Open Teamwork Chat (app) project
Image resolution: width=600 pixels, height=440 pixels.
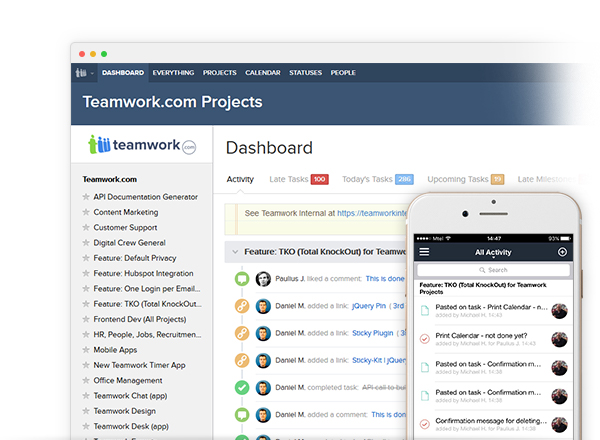pyautogui.click(x=130, y=396)
